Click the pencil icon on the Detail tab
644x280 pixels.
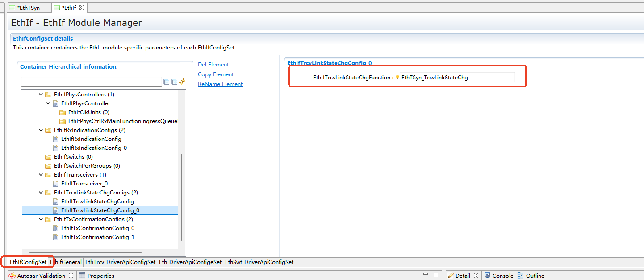click(x=451, y=275)
